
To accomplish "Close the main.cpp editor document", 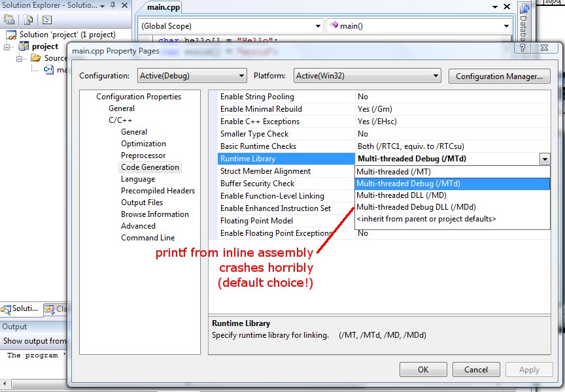I will point(507,7).
